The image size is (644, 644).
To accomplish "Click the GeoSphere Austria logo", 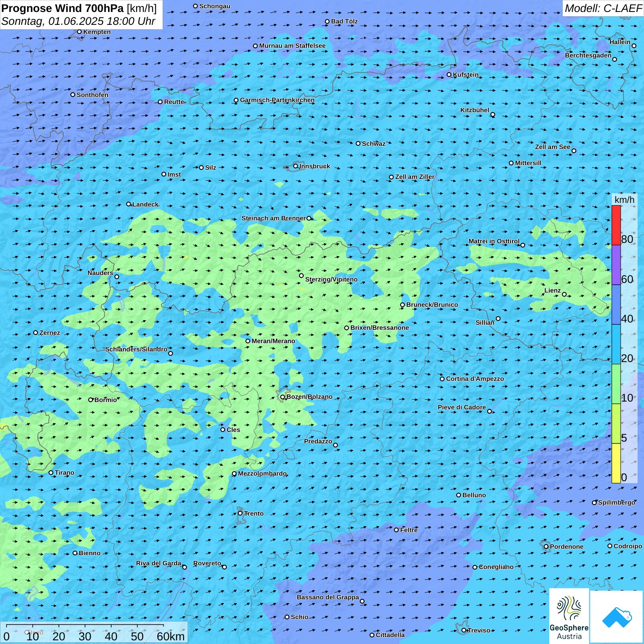I will (x=569, y=616).
